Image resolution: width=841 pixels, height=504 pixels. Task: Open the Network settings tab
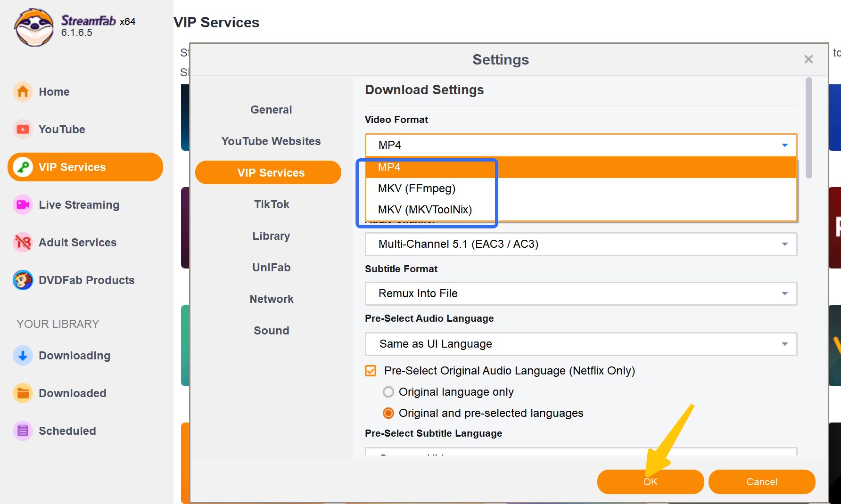tap(272, 299)
